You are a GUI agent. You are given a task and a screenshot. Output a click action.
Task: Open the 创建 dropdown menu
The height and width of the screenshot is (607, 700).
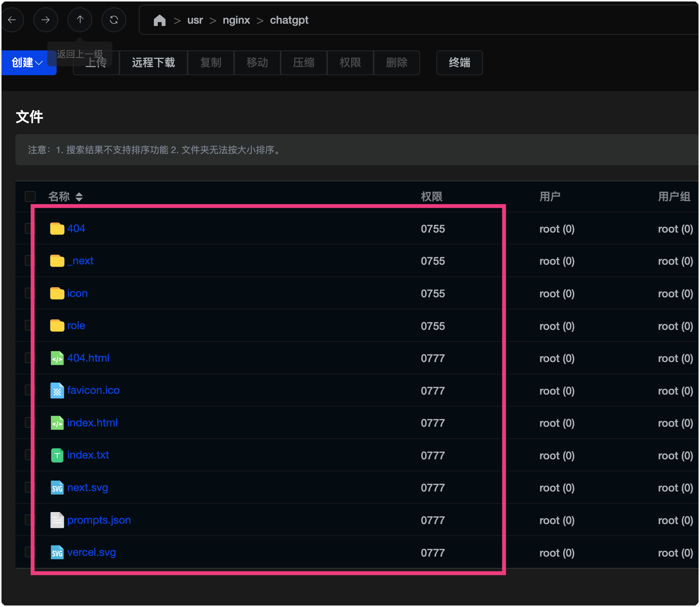(29, 62)
